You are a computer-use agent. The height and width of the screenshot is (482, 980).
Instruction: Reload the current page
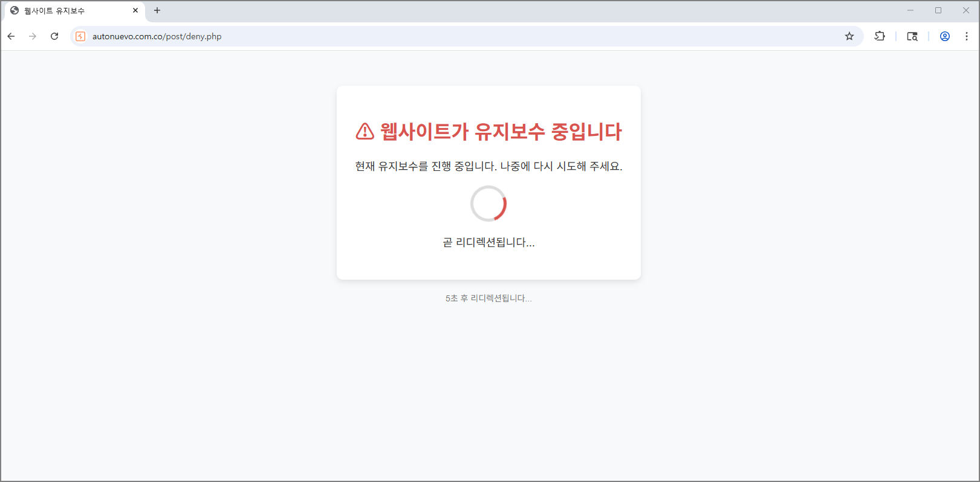[54, 36]
